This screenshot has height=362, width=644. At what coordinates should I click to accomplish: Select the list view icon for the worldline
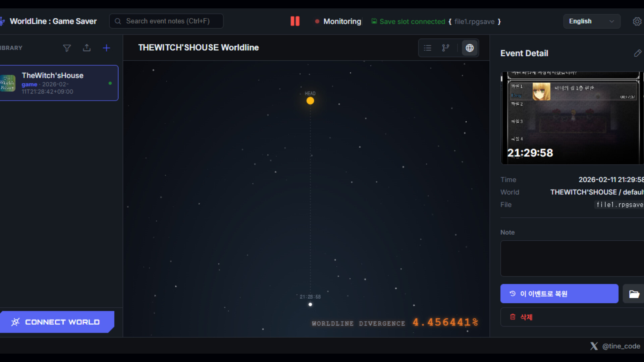point(427,48)
